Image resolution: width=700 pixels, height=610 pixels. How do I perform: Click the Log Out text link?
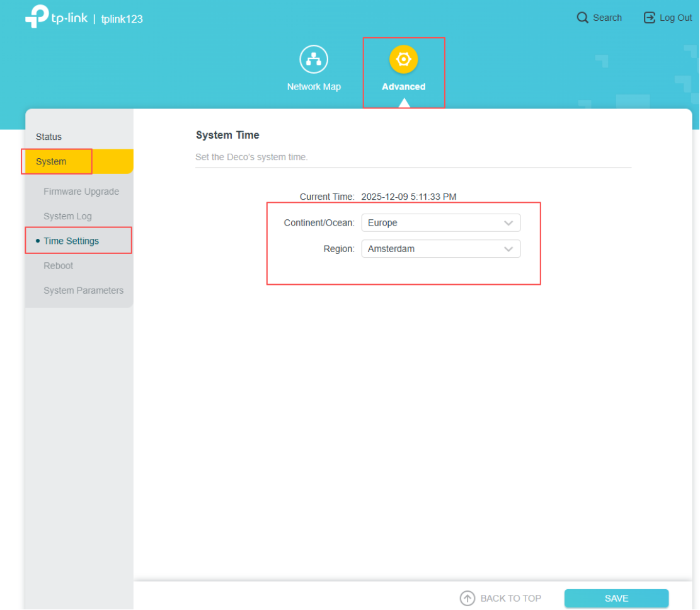(675, 18)
